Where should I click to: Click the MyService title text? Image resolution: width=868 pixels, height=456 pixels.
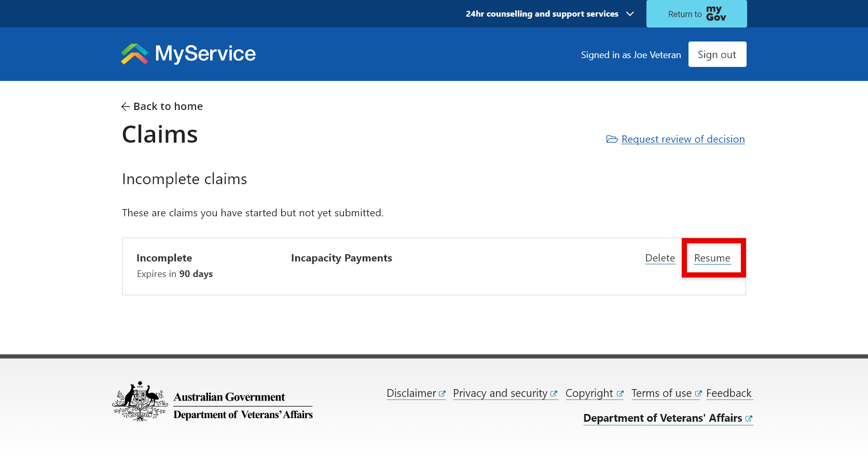coord(205,53)
